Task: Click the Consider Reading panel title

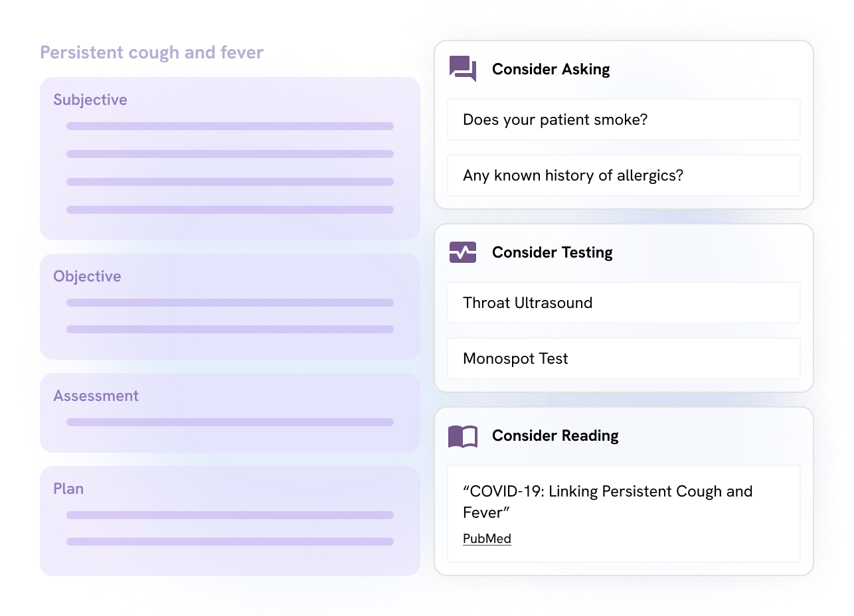Action: [555, 435]
